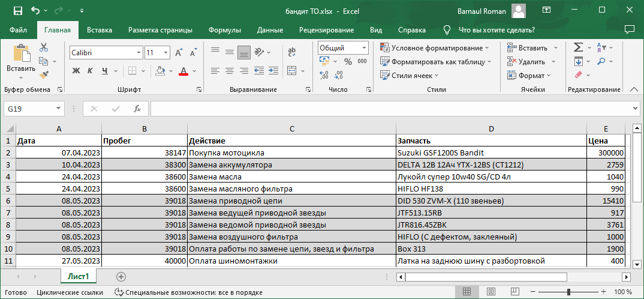The image size is (644, 299).
Task: Toggle underline formatting Ч
Action: (104, 71)
